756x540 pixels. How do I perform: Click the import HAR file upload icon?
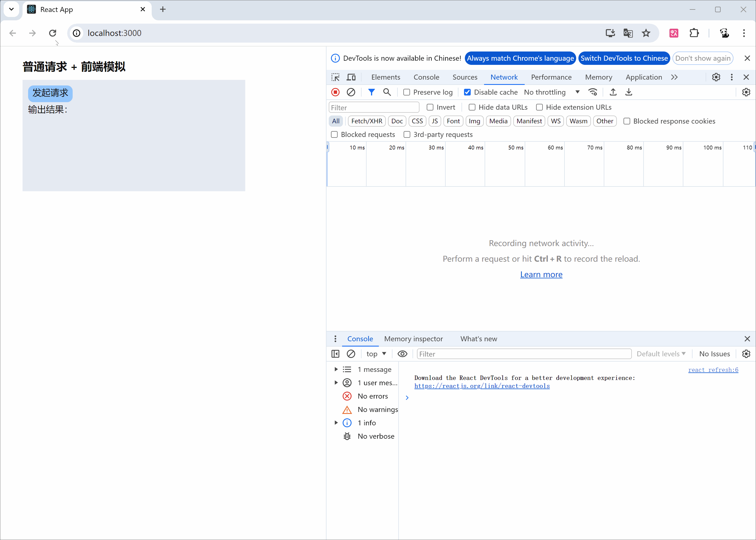click(x=613, y=92)
